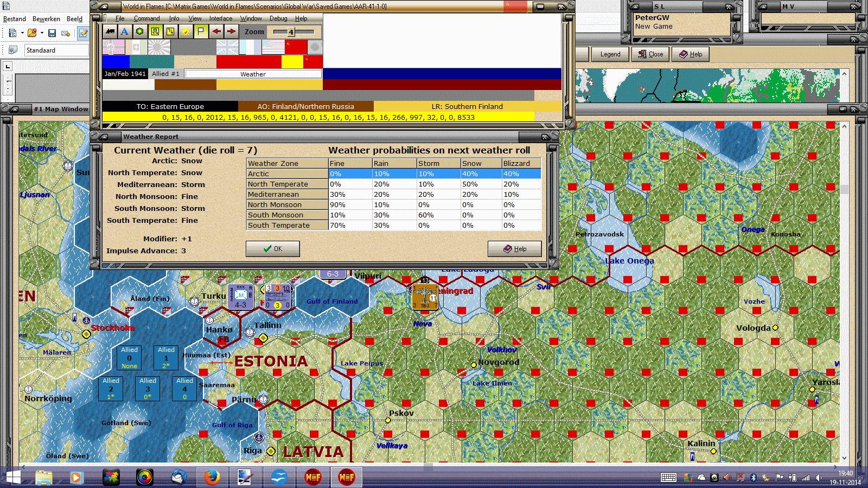Screen dimensions: 868x488
Task: Click the Close button beside Legend
Action: click(x=650, y=54)
